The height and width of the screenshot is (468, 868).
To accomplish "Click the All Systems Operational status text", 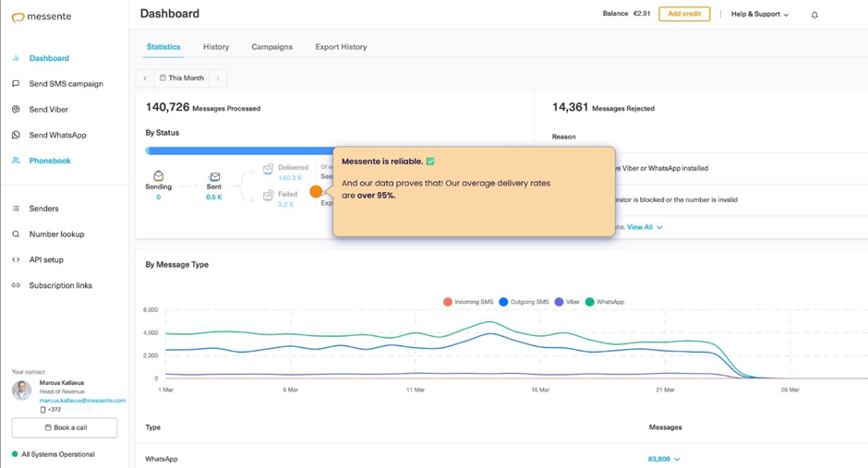I will 58,454.
